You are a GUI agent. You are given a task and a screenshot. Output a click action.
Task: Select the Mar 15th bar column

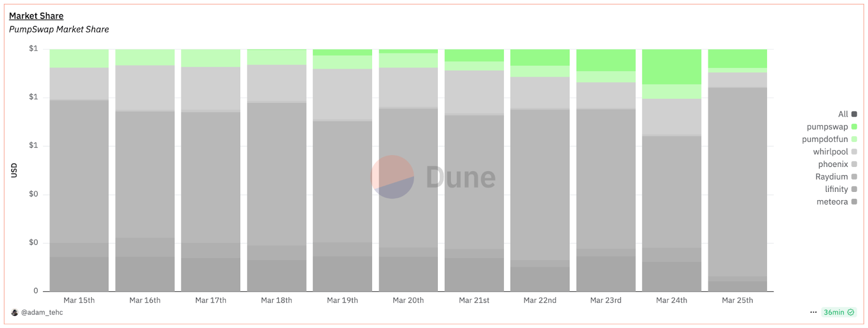[79, 170]
